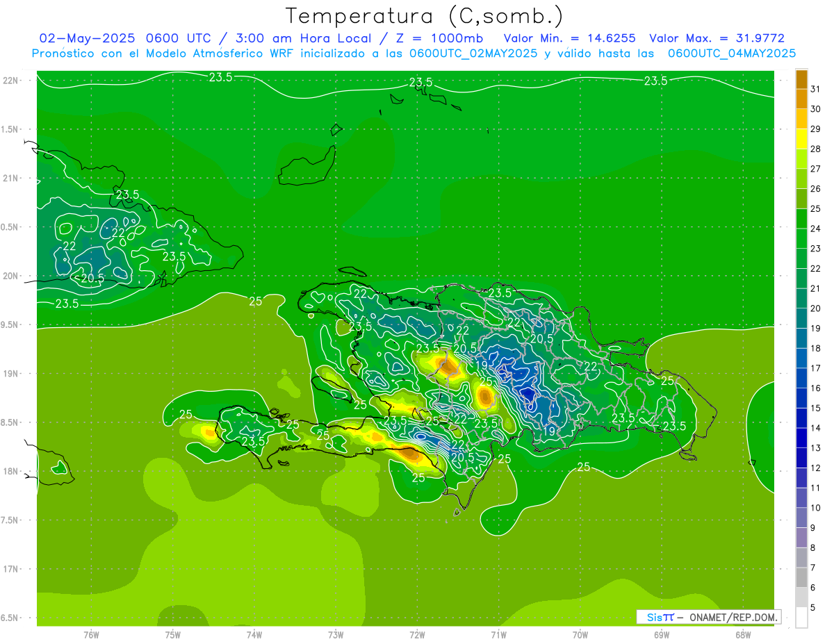834x644 pixels.
Task: Click the '70W' longitude axis label
Action: pos(580,635)
